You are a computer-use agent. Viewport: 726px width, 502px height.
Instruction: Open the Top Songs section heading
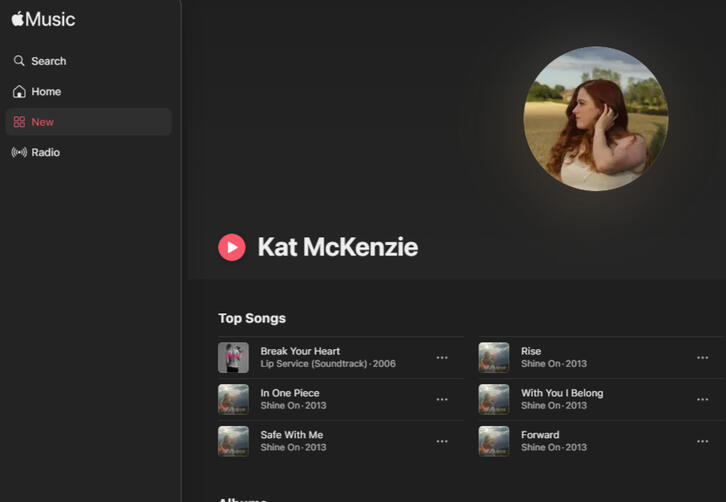coord(252,318)
